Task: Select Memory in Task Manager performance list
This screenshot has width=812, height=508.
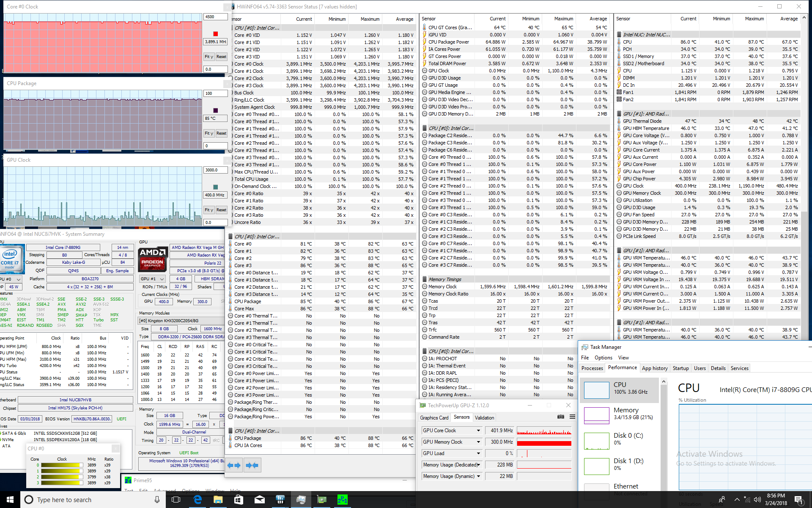Action: [x=620, y=415]
